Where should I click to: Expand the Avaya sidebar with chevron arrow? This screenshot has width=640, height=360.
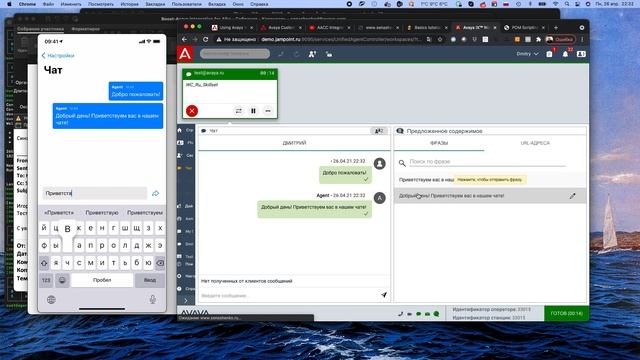(186, 301)
